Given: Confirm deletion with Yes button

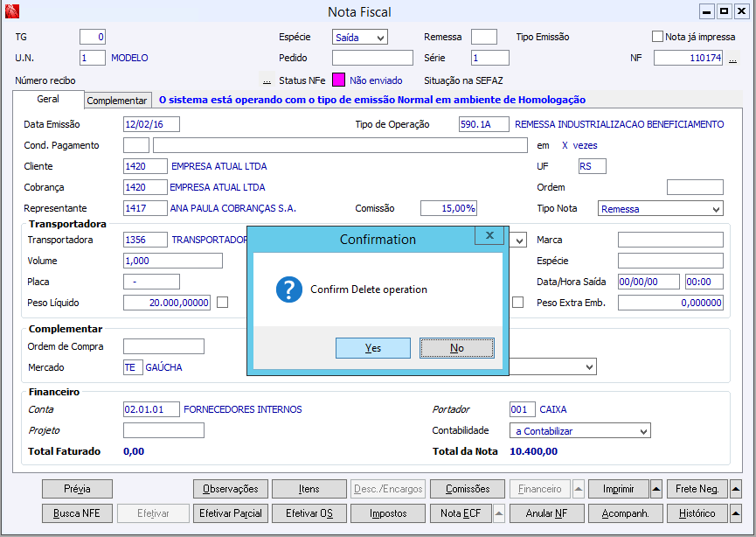Looking at the screenshot, I should (373, 348).
